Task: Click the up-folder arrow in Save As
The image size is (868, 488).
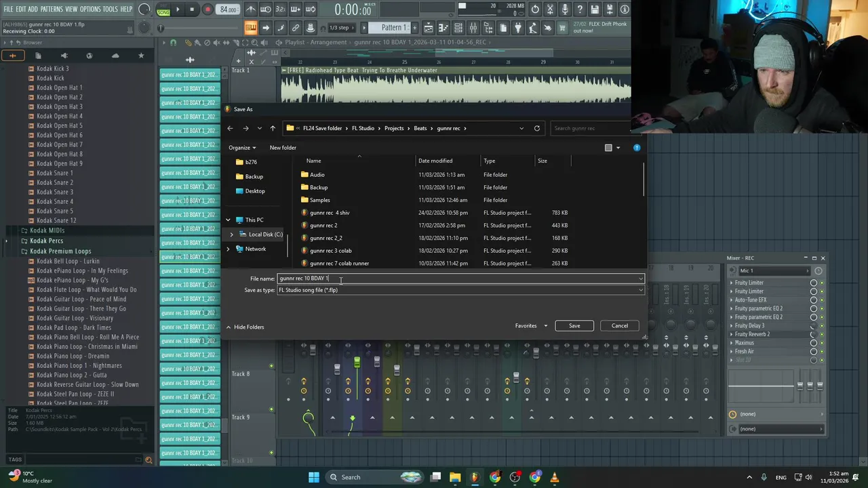Action: point(273,128)
